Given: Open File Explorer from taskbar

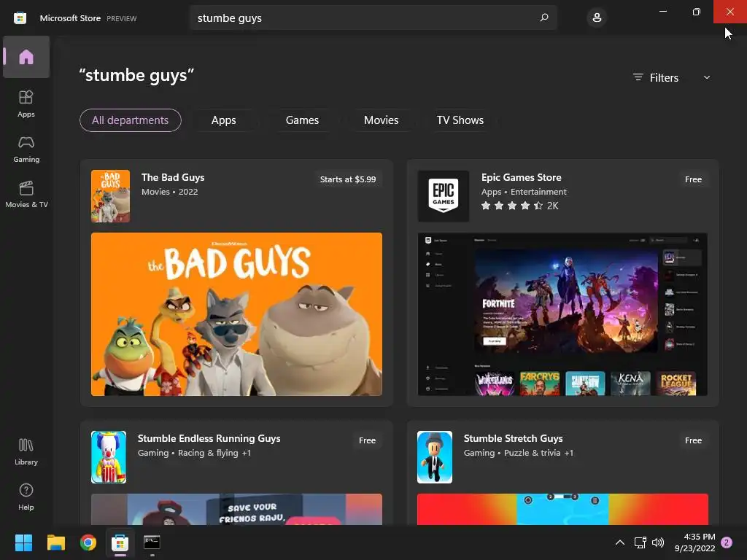Looking at the screenshot, I should tap(55, 542).
